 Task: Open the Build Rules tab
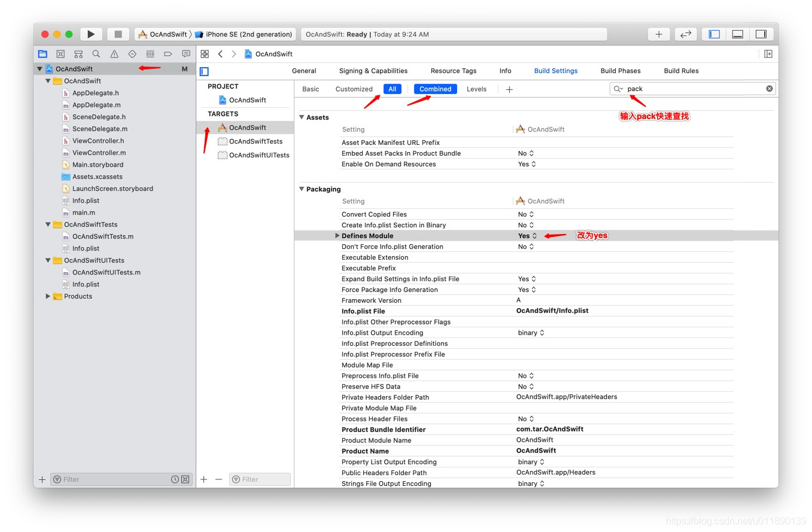tap(682, 71)
